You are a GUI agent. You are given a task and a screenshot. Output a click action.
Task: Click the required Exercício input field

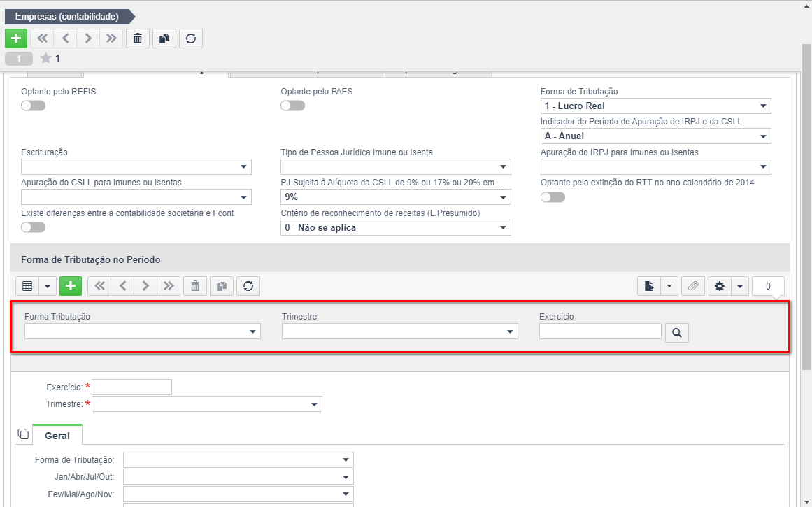click(x=131, y=387)
